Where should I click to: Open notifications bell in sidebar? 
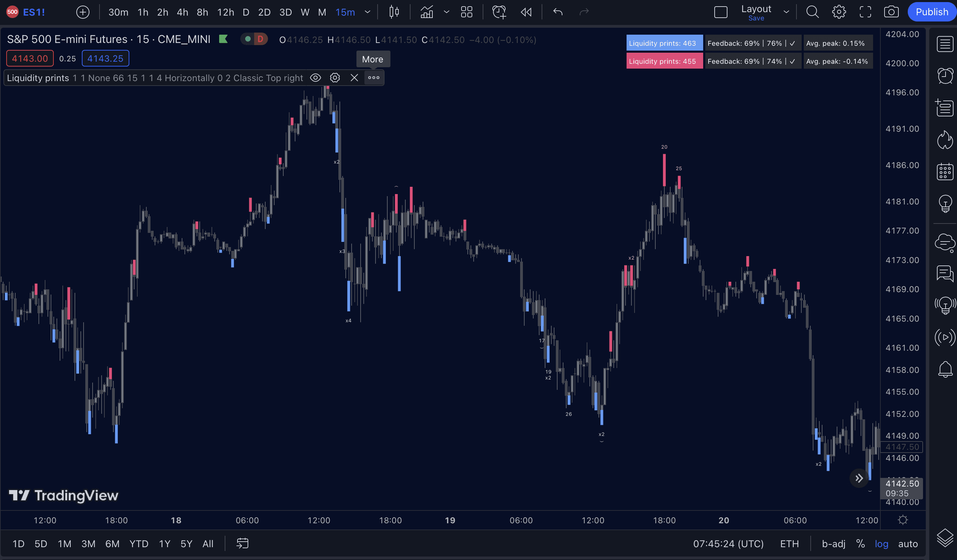(x=945, y=369)
